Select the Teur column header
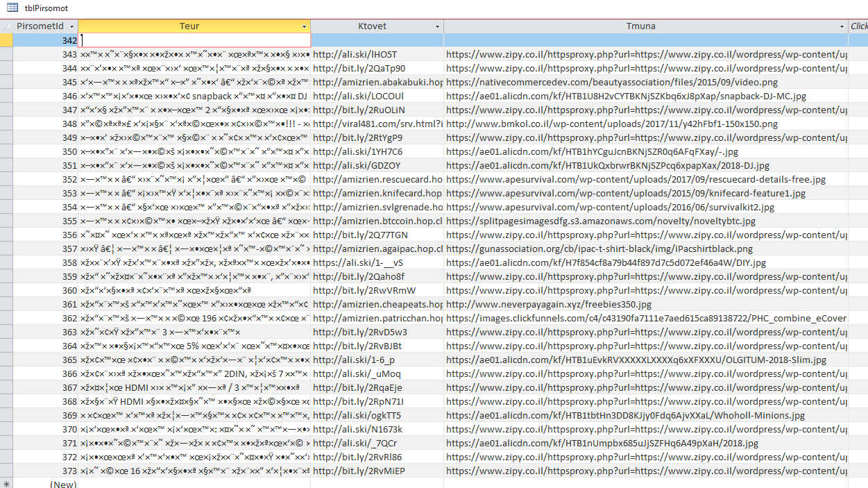Image resolution: width=868 pixels, height=488 pixels. tap(194, 26)
